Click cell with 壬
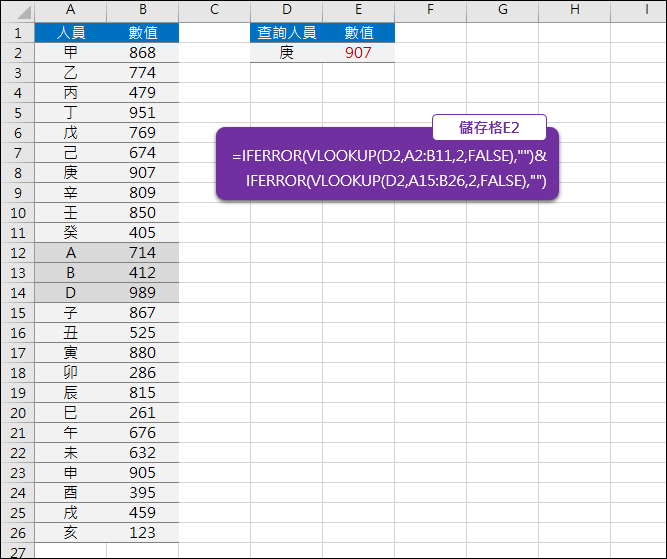Viewport: 667px width, 559px height. point(71,213)
